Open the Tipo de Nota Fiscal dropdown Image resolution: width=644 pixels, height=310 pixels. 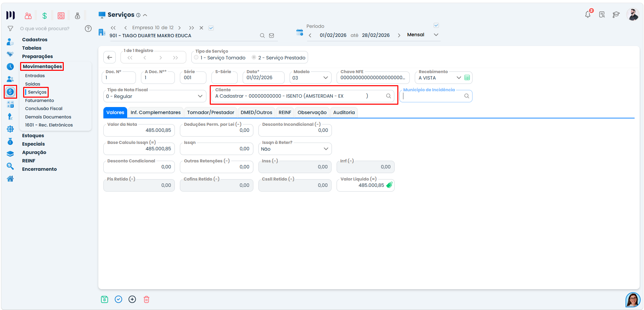tap(155, 96)
